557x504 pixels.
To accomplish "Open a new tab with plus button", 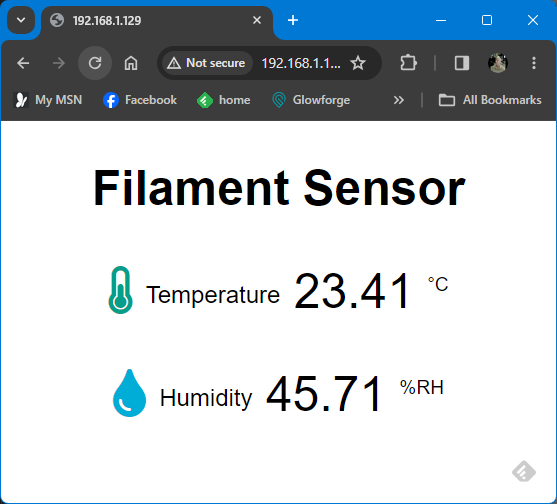I will 293,20.
